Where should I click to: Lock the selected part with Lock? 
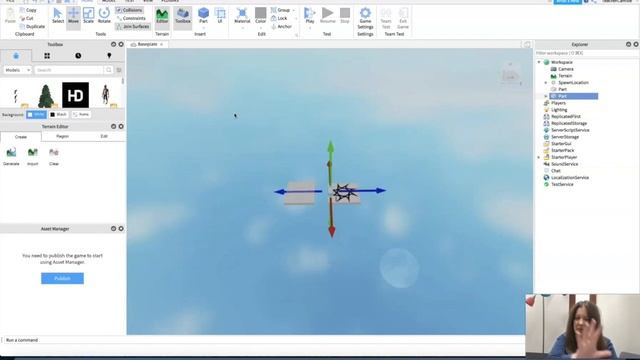pos(279,18)
